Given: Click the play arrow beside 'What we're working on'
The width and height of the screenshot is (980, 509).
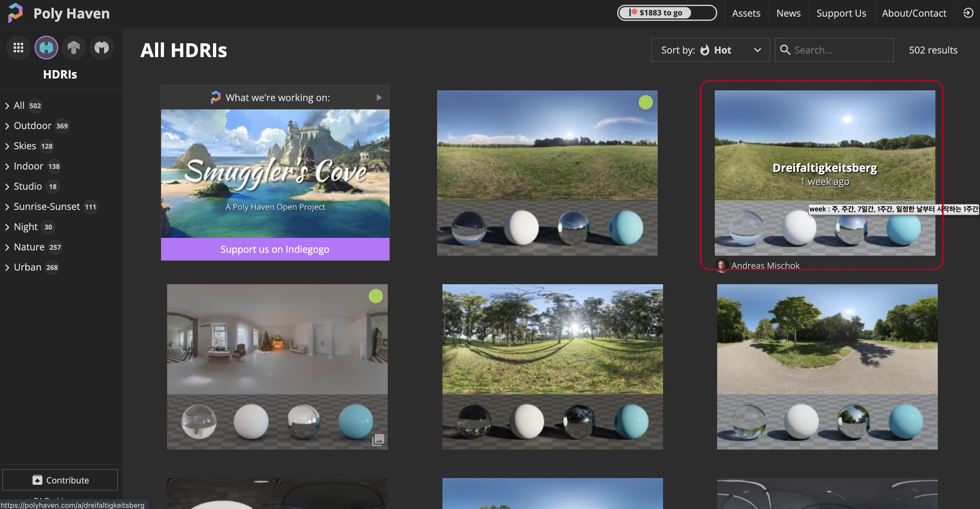Looking at the screenshot, I should [379, 98].
